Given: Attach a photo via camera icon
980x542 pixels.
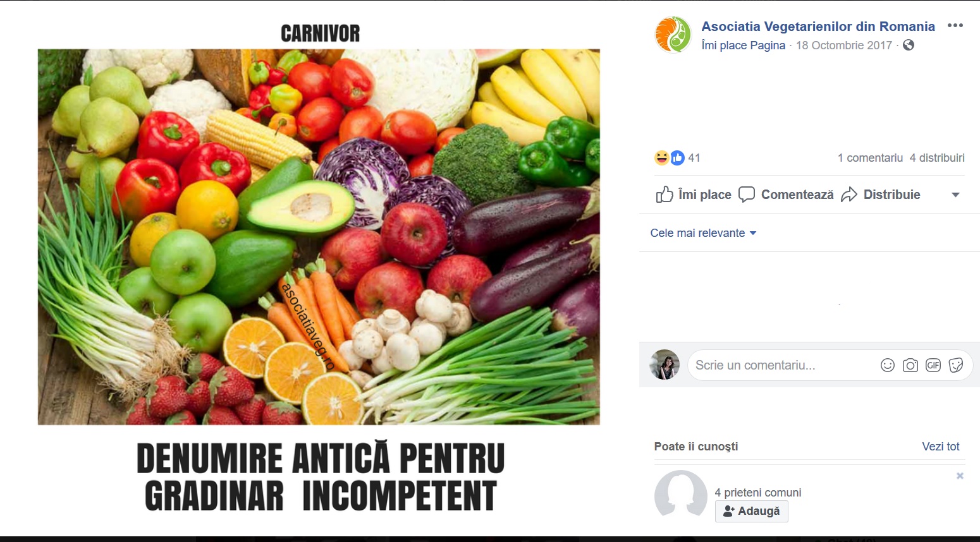Looking at the screenshot, I should point(910,365).
